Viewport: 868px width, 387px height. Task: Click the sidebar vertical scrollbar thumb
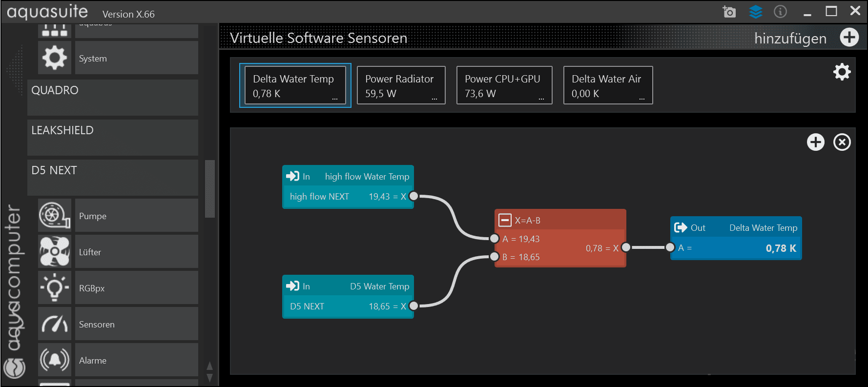click(210, 188)
